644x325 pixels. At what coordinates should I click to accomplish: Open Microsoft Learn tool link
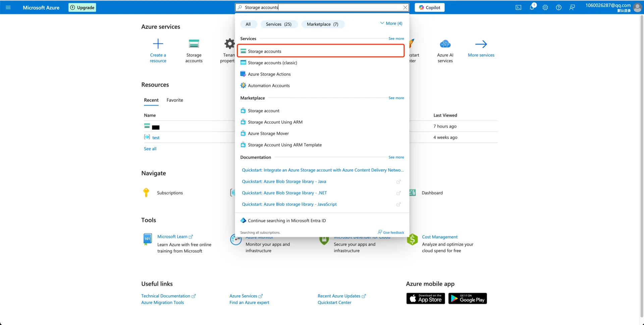tap(175, 237)
